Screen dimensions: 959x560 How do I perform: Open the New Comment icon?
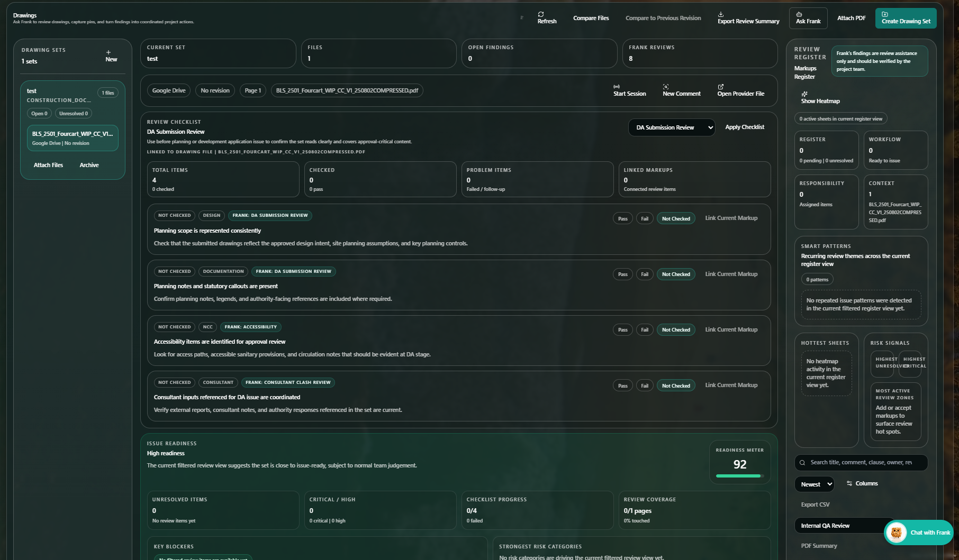(x=666, y=87)
